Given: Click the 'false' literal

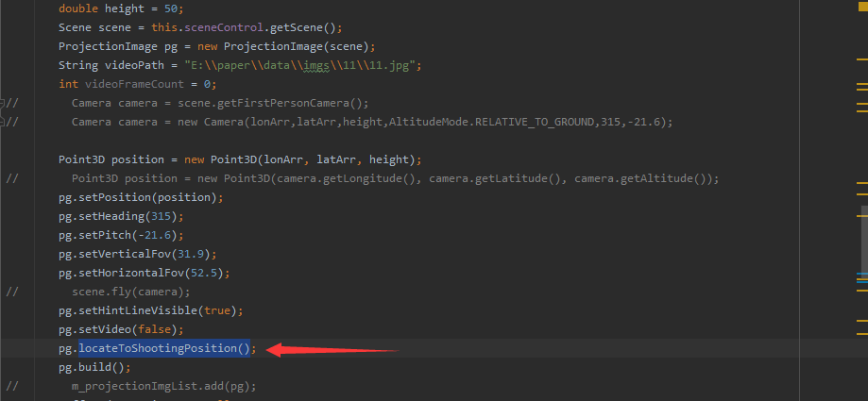Looking at the screenshot, I should pos(154,328).
